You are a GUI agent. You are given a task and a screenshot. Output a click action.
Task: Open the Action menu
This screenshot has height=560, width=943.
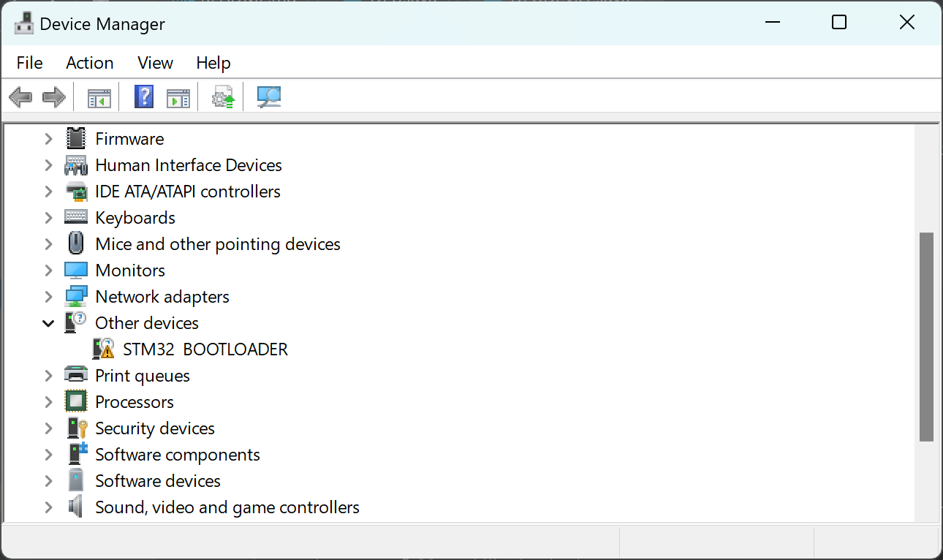click(89, 63)
